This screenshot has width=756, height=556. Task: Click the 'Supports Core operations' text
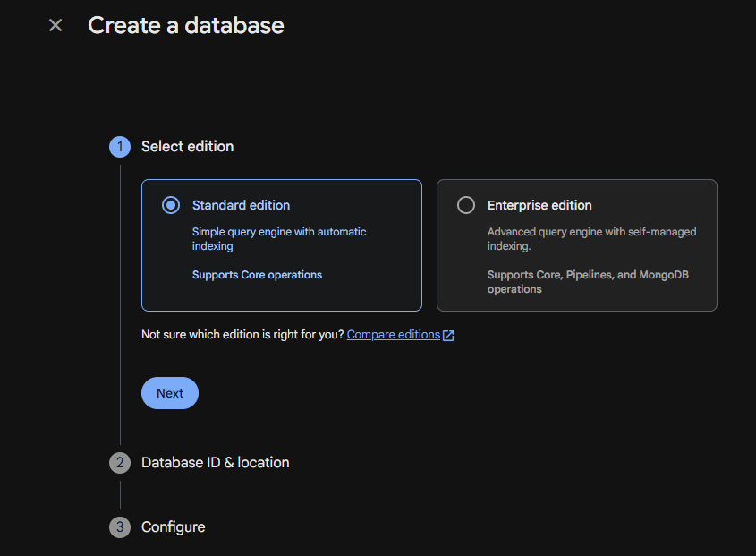click(257, 275)
